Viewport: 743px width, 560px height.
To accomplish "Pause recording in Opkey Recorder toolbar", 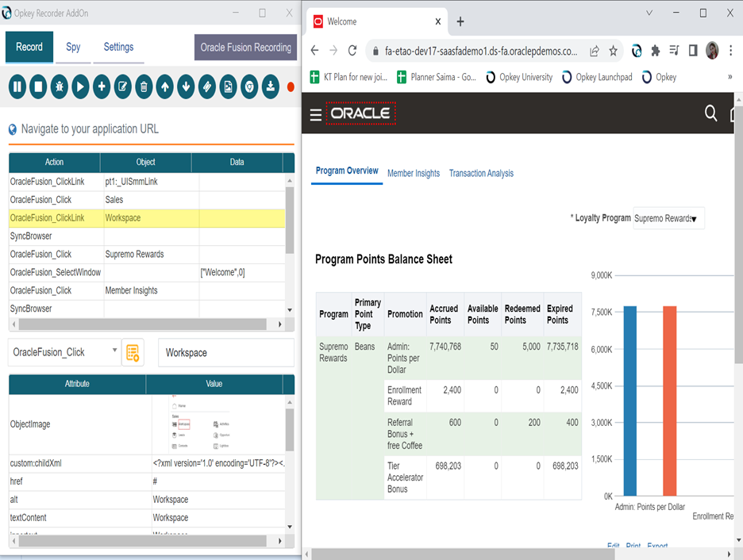I will (x=17, y=86).
